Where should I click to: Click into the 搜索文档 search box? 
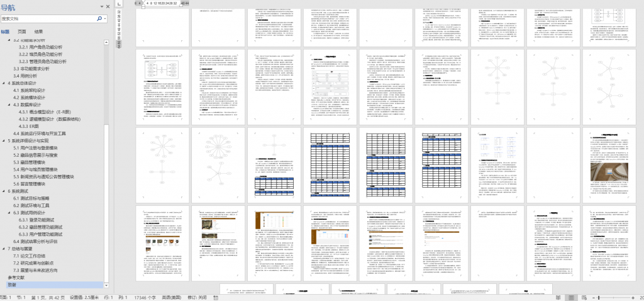tap(47, 19)
